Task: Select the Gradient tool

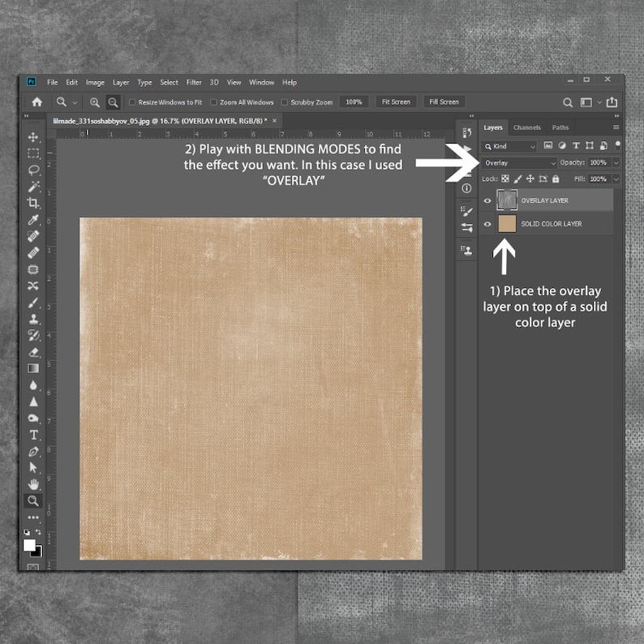Action: pyautogui.click(x=33, y=368)
